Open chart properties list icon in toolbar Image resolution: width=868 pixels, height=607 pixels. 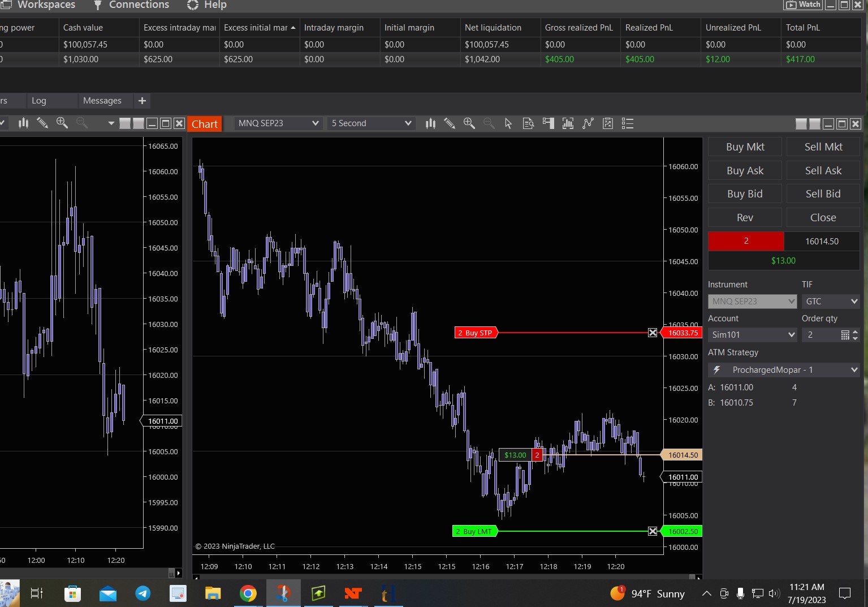click(x=627, y=123)
